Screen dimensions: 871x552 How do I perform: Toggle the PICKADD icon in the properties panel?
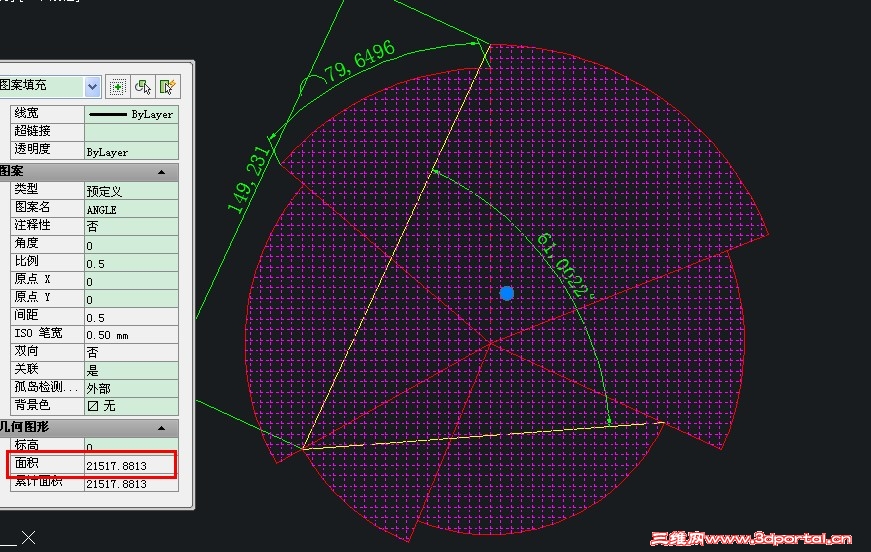[x=117, y=87]
